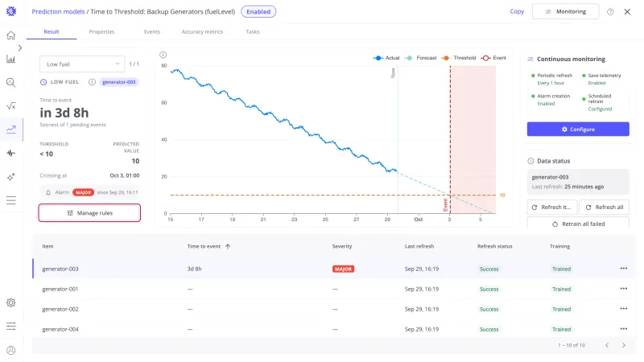Click the Low Fuel info icon

pos(92,82)
